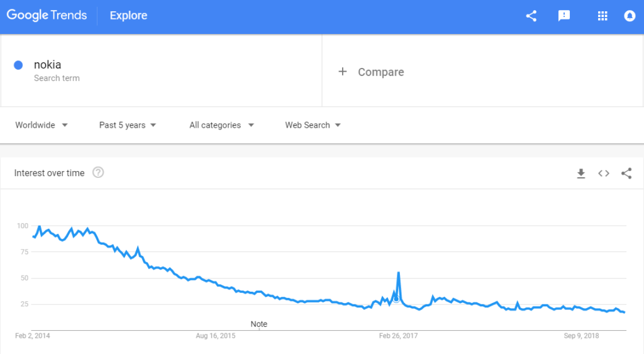
Task: Open the Interest over time help icon
Action: tap(98, 172)
